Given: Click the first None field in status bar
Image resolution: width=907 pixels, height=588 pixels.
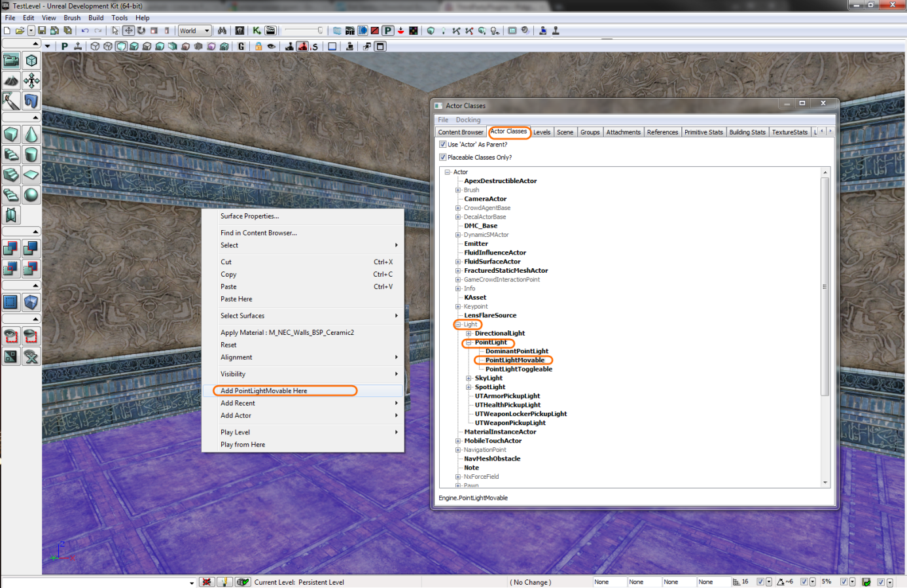Looking at the screenshot, I should [609, 582].
